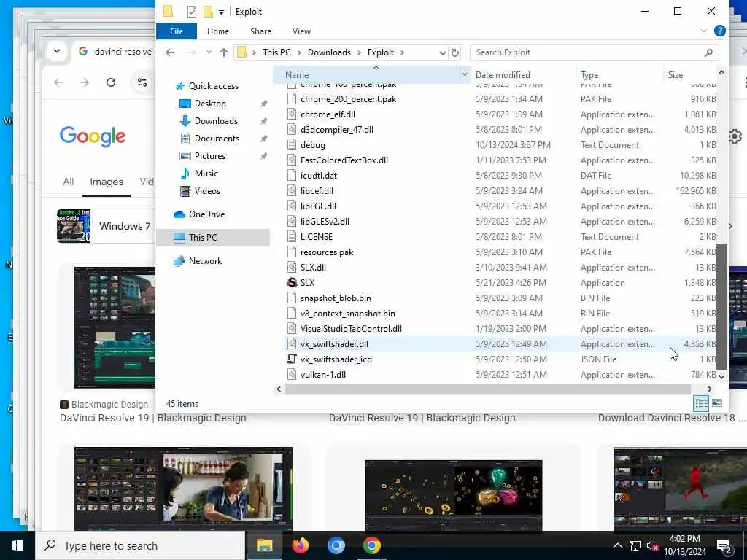Switch to large icons view layout button
This screenshot has width=747, height=560.
pos(717,403)
